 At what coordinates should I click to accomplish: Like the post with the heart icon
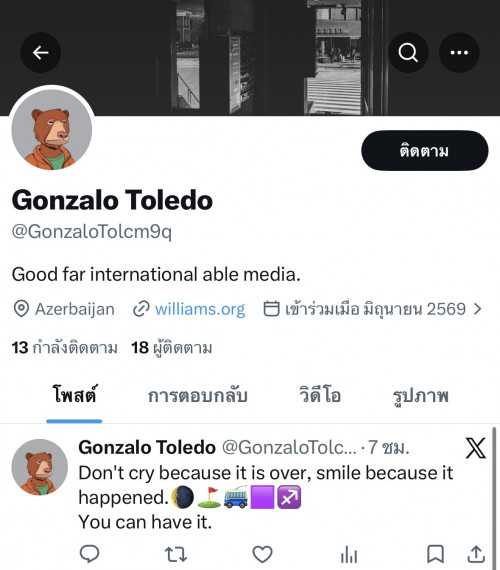pyautogui.click(x=263, y=554)
